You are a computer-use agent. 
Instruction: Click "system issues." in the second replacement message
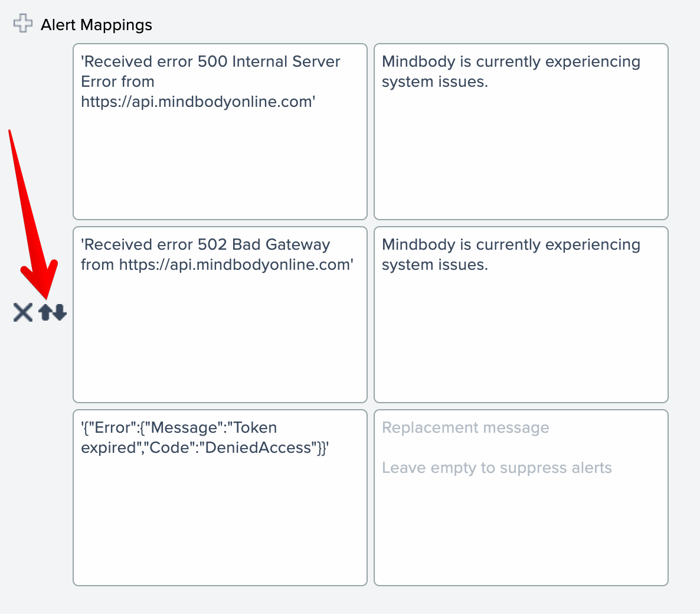tap(434, 264)
